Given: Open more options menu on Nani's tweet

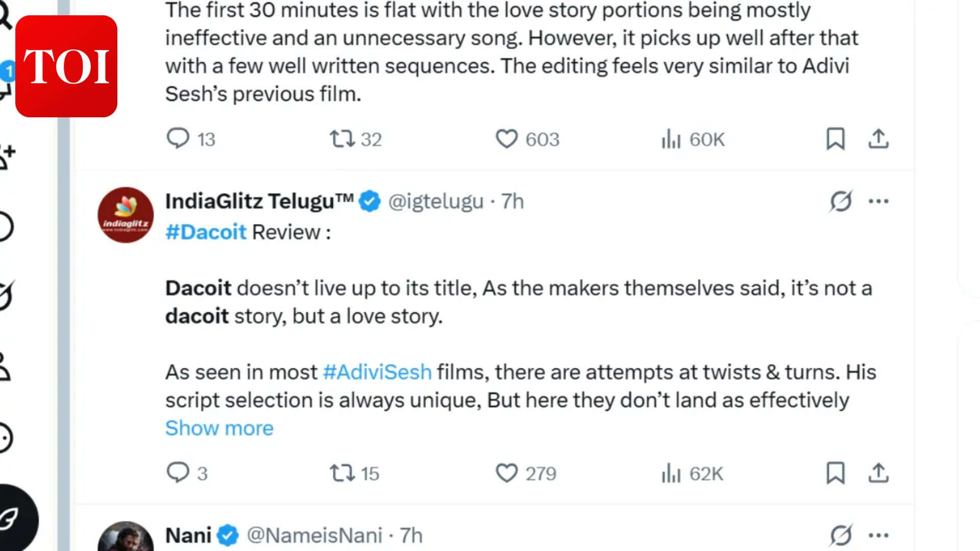Looking at the screenshot, I should pos(878,535).
